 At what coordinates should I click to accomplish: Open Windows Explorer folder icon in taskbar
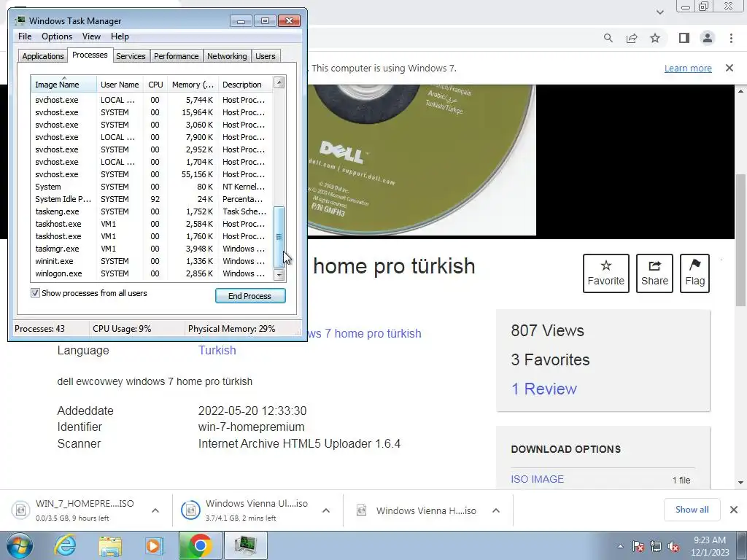tap(110, 545)
